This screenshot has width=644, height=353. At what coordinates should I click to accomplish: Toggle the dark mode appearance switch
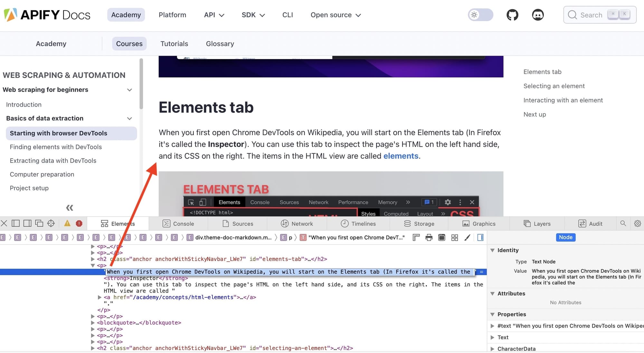pos(480,15)
